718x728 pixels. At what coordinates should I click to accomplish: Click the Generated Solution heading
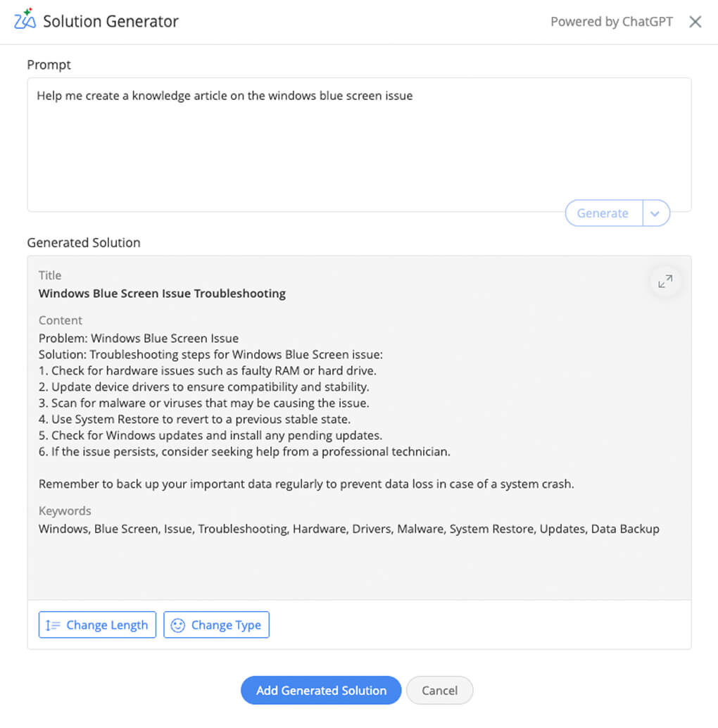point(84,242)
